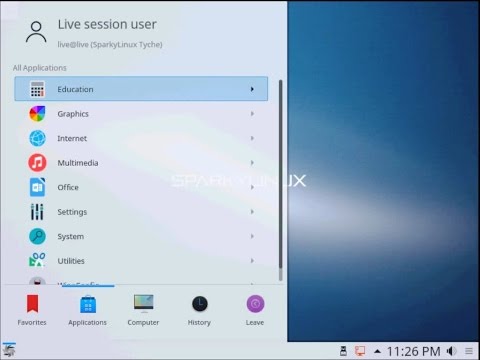Select the Settings menu entry
Image resolution: width=480 pixels, height=360 pixels.
[x=141, y=212]
